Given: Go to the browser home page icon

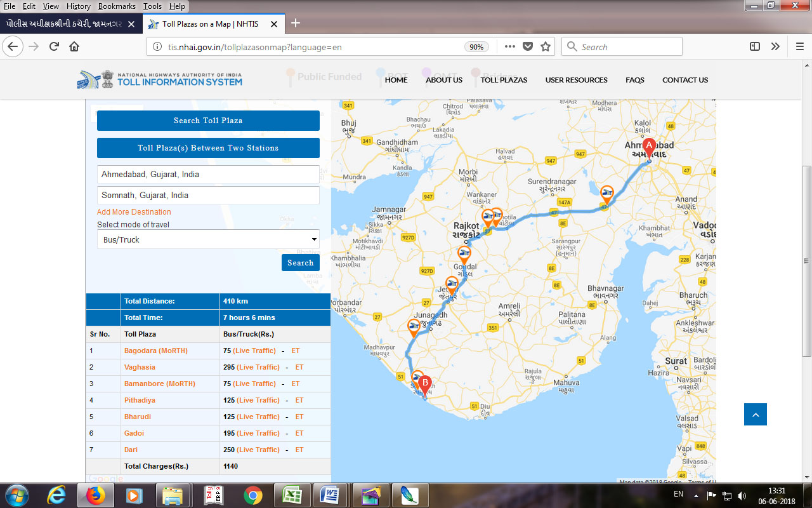Looking at the screenshot, I should pyautogui.click(x=74, y=46).
